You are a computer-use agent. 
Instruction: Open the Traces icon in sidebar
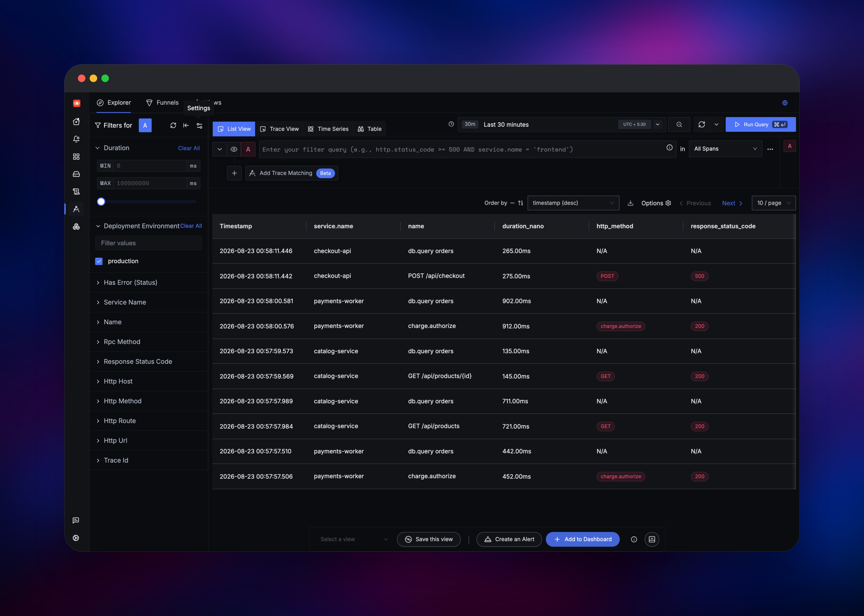click(x=76, y=209)
